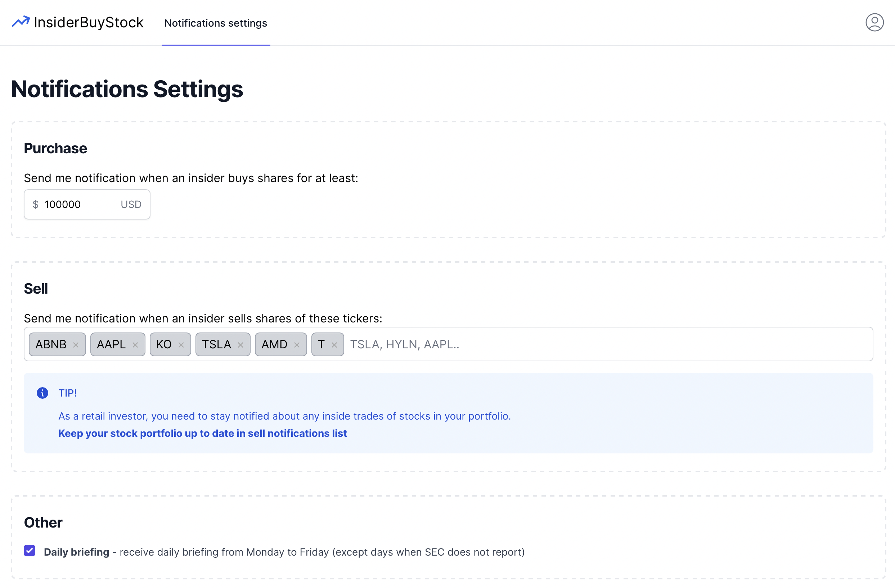This screenshot has height=588, width=895.
Task: Remove the TSLA ticker tag
Action: pyautogui.click(x=241, y=345)
